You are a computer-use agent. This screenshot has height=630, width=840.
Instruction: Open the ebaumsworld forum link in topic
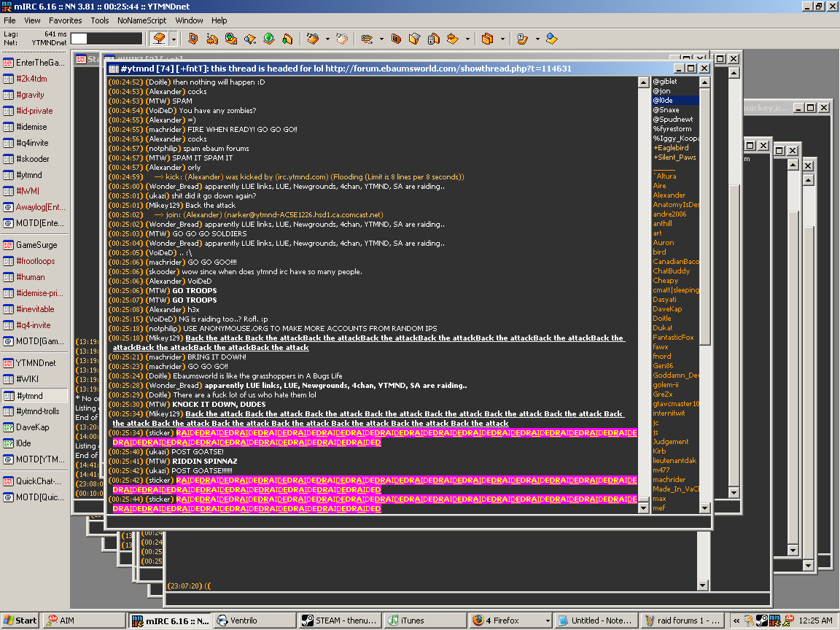[448, 69]
